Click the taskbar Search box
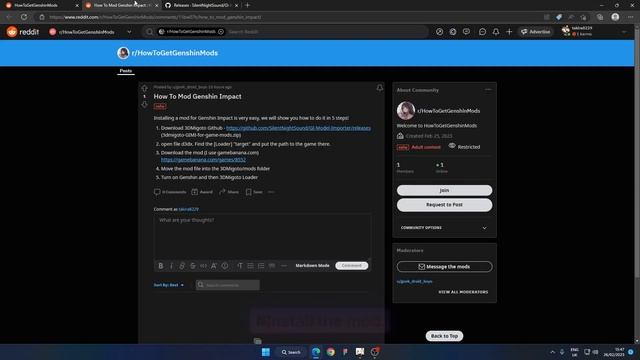 click(291, 352)
